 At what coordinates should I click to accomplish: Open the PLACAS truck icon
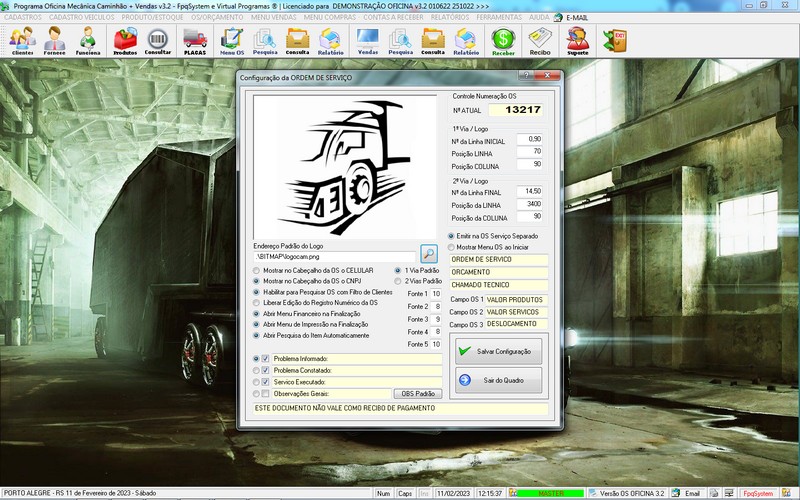point(195,40)
